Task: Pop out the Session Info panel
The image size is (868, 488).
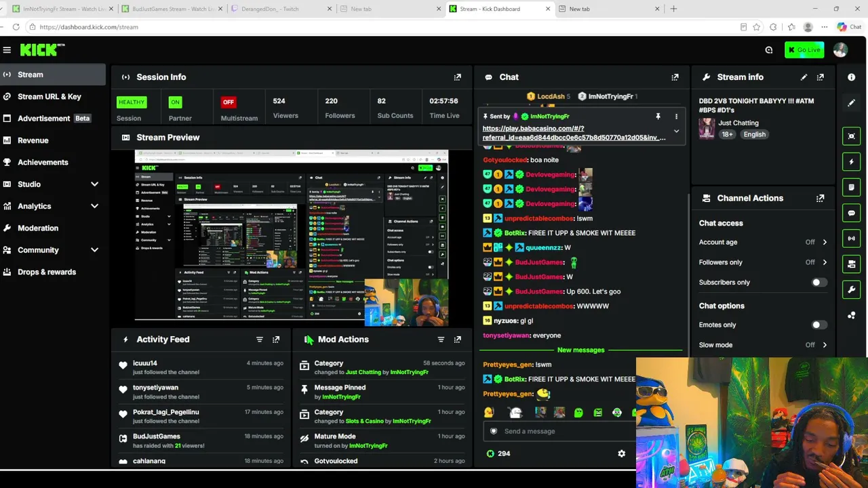Action: pos(458,77)
